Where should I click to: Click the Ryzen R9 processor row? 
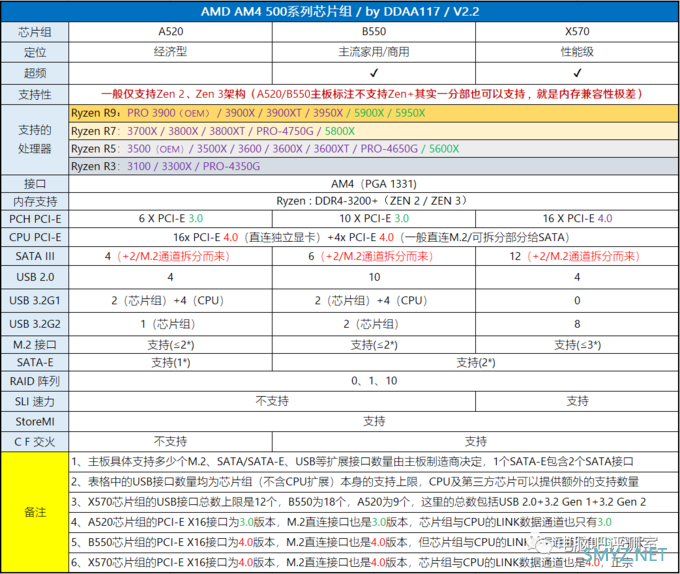(373, 113)
